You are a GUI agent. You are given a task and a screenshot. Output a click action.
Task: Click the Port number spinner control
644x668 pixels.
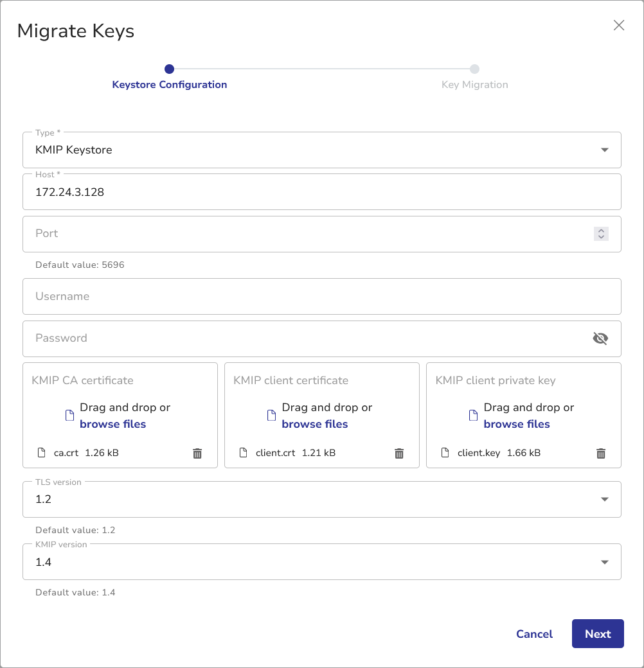click(601, 234)
